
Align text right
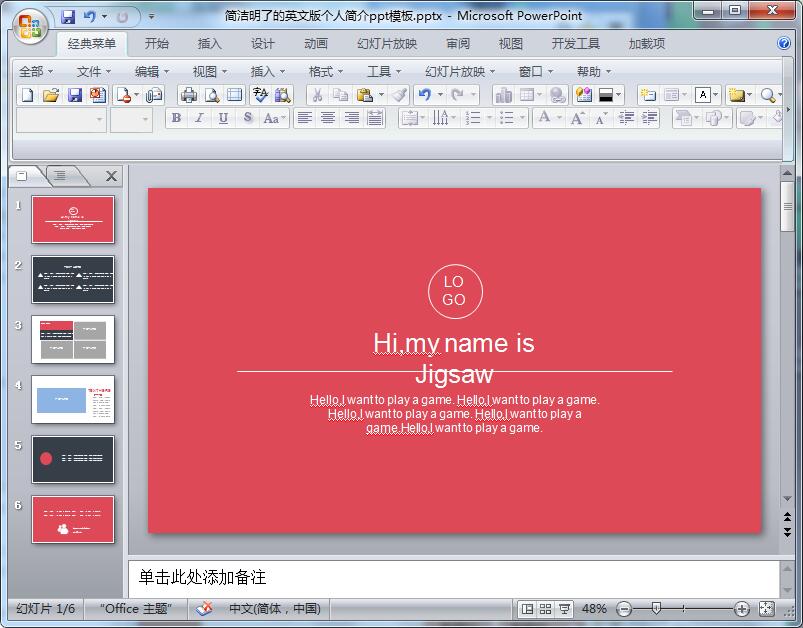351,118
